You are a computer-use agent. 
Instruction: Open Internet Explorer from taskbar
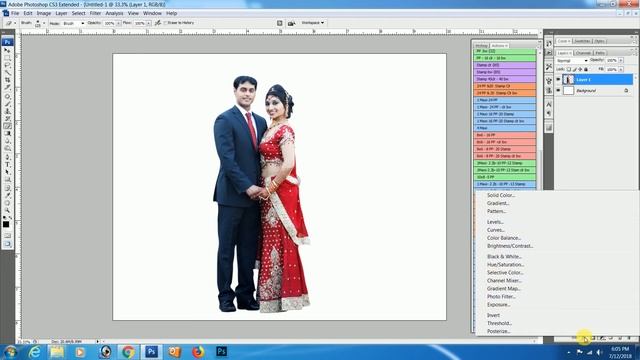(35, 352)
